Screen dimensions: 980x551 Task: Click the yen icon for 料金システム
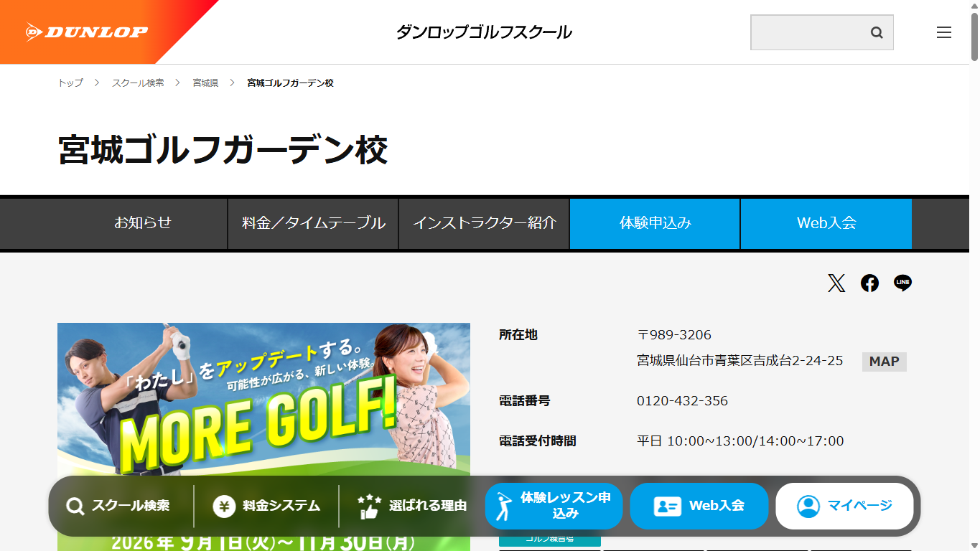pyautogui.click(x=224, y=507)
